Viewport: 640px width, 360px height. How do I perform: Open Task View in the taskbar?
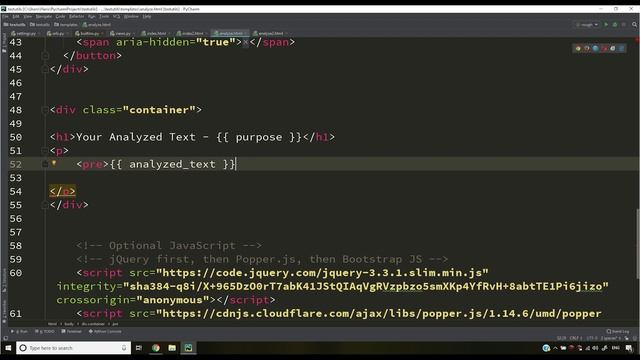[139, 348]
